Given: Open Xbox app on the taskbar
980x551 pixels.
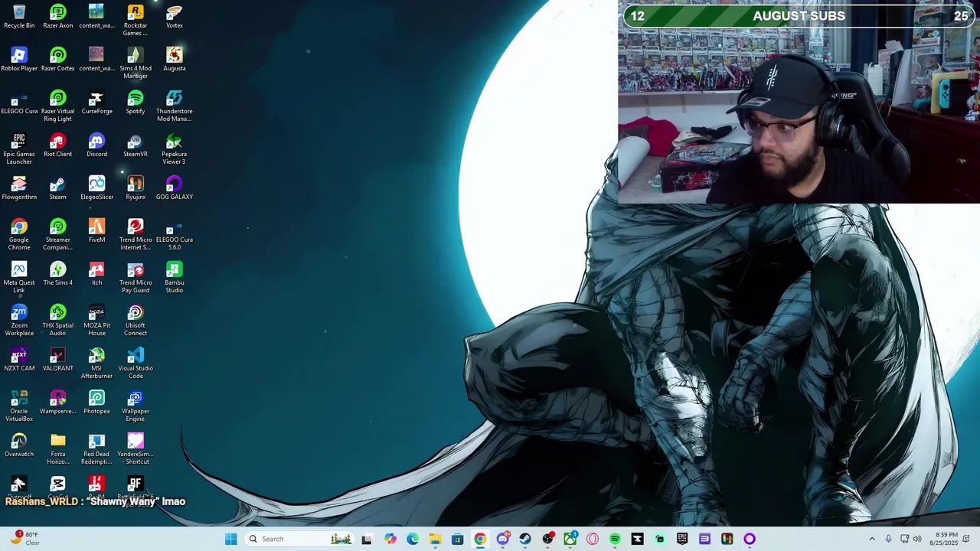Looking at the screenshot, I should 570,539.
